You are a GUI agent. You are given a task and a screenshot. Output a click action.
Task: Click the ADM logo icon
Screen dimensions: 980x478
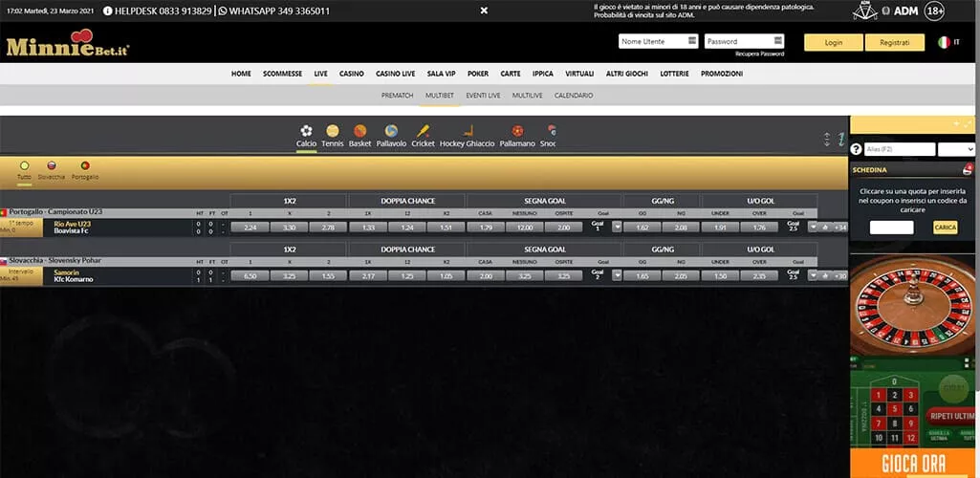[865, 11]
